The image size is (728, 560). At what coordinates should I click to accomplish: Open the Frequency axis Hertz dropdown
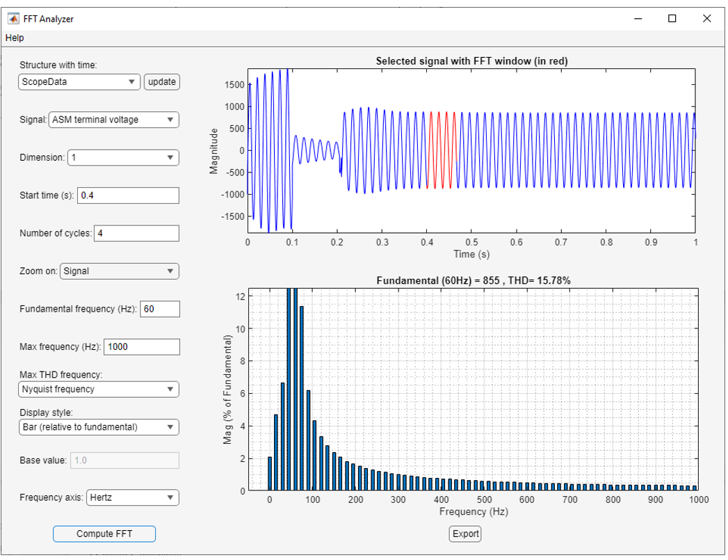[x=132, y=497]
